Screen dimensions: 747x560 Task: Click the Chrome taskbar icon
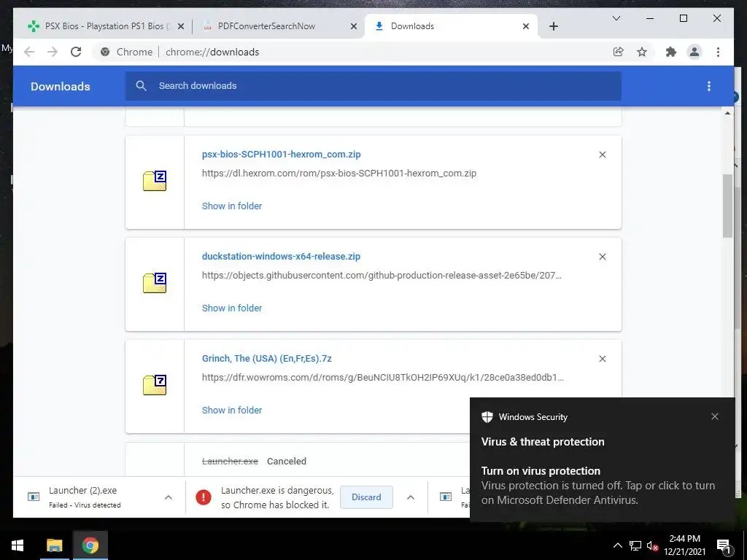point(90,545)
